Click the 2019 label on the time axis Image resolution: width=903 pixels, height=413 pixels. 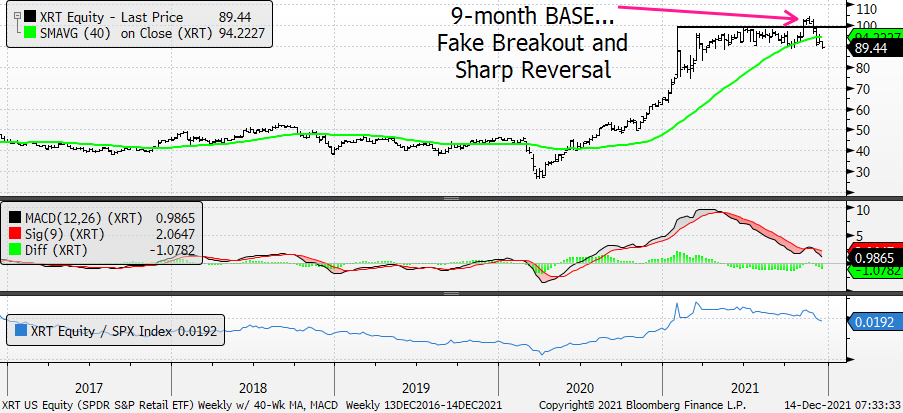tap(416, 388)
